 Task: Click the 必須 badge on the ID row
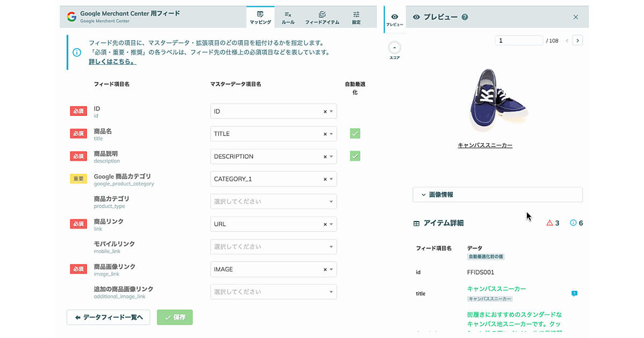click(78, 111)
